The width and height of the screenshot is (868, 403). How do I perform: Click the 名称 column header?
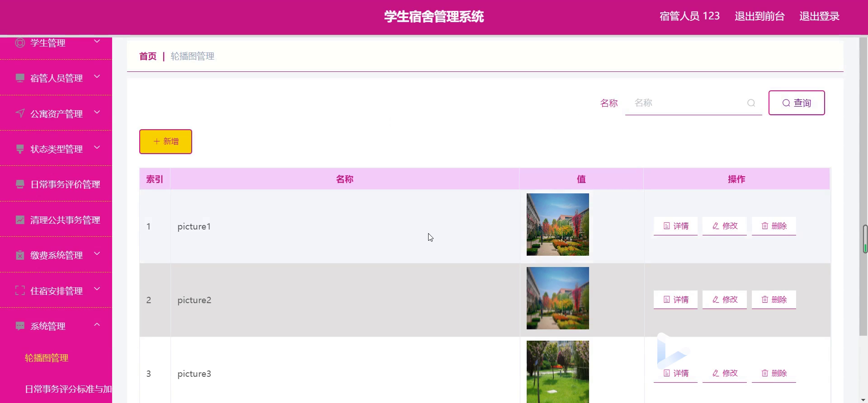point(345,179)
